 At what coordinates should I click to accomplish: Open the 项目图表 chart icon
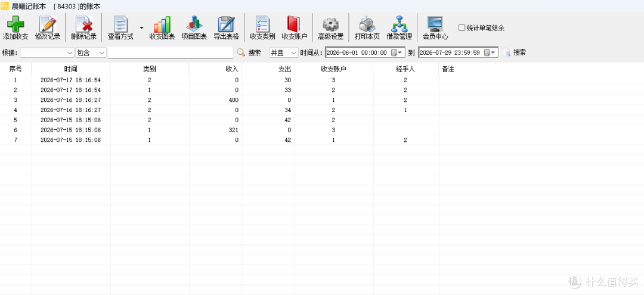pos(194,24)
